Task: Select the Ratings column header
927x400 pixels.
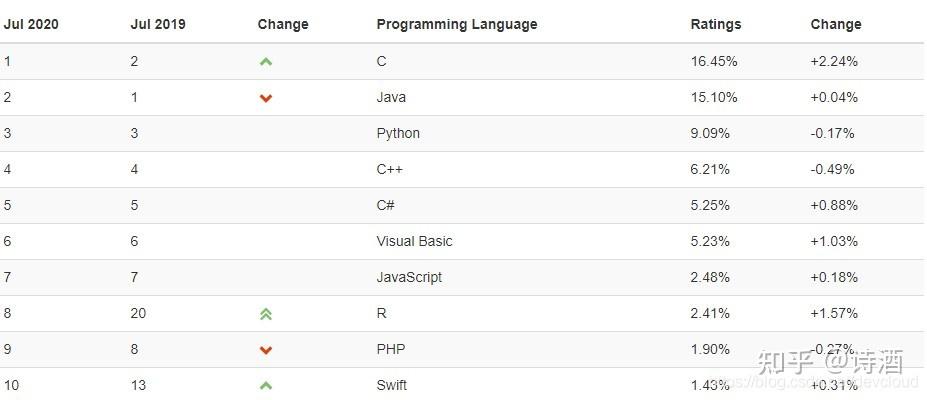Action: click(x=716, y=24)
